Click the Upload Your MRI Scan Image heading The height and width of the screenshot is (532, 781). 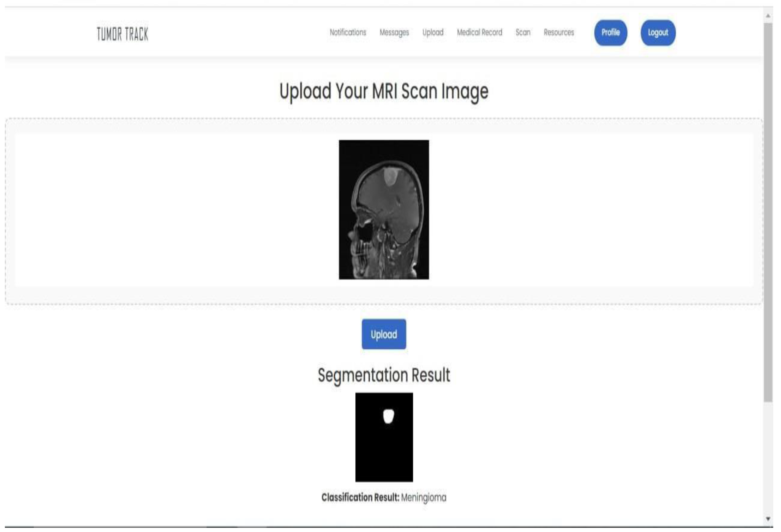point(384,92)
